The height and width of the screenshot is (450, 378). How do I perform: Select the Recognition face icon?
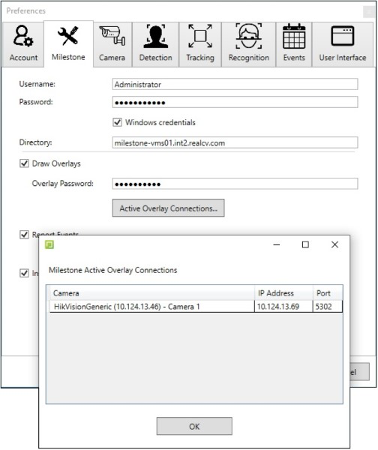coord(249,36)
